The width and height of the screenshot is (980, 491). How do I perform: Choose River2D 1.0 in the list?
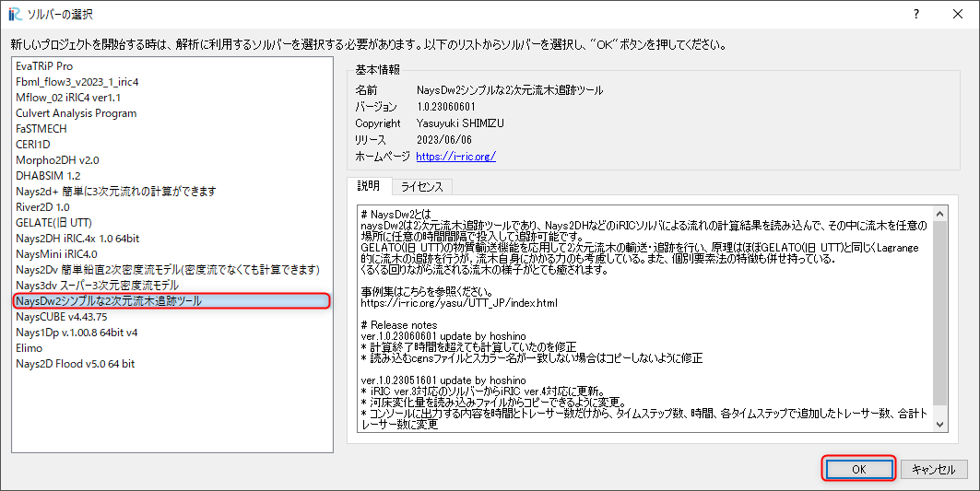tap(171, 206)
